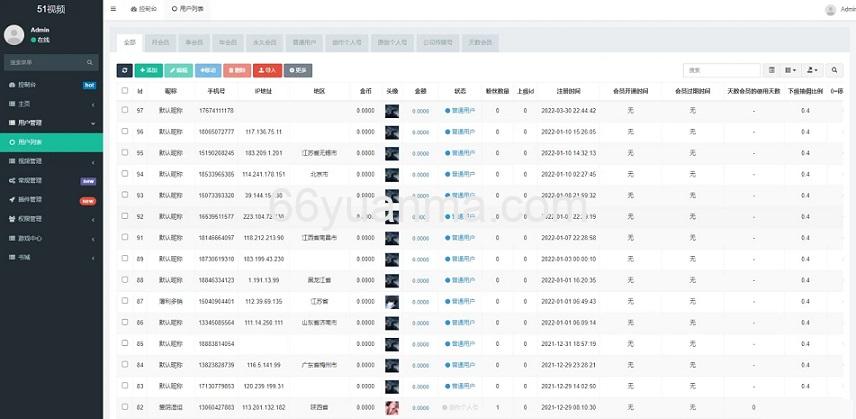
Task: Check the row checkbox for ID 82
Action: [124, 406]
